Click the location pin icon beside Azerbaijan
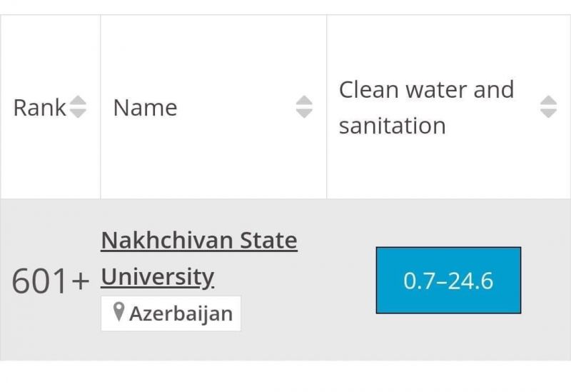 pos(118,312)
